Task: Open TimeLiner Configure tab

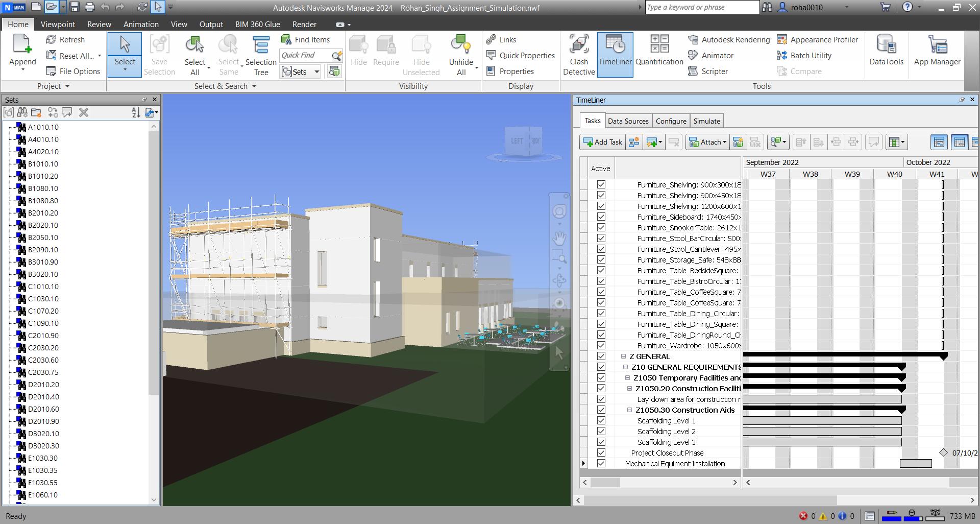Action: [x=671, y=121]
